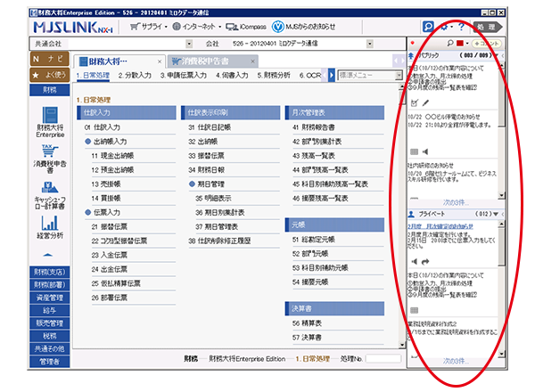535x392 pixels.
Task: Expand the 伝票入力 group bullet
Action: (x=87, y=212)
